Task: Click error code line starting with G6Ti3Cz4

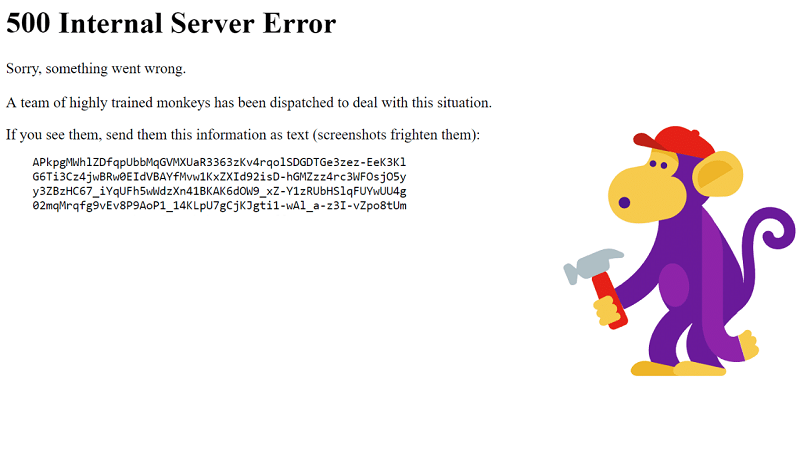Action: [x=219, y=177]
